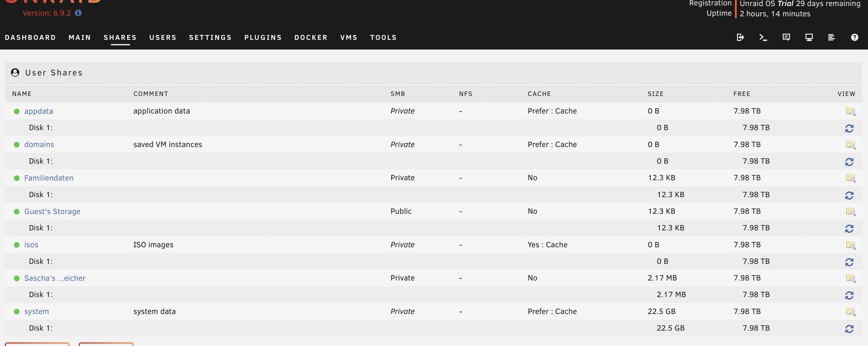Open the system share settings
The height and width of the screenshot is (346, 868).
coord(37,312)
